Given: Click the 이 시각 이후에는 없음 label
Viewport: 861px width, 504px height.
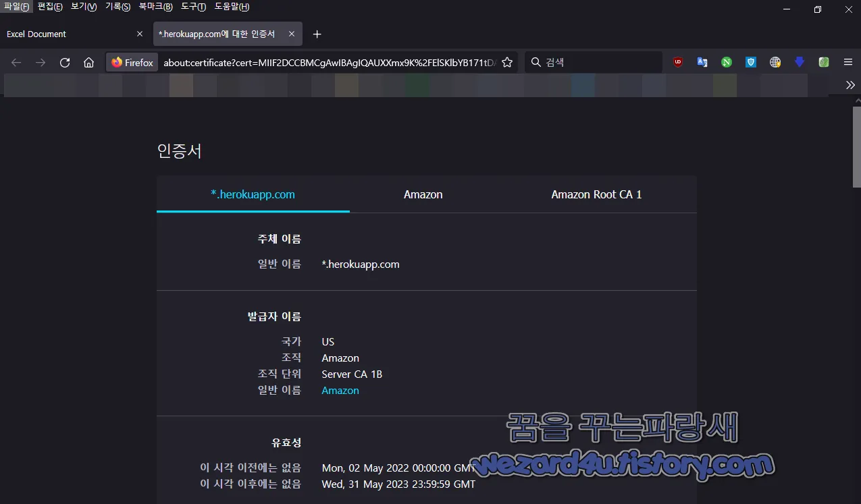Looking at the screenshot, I should pos(251,484).
